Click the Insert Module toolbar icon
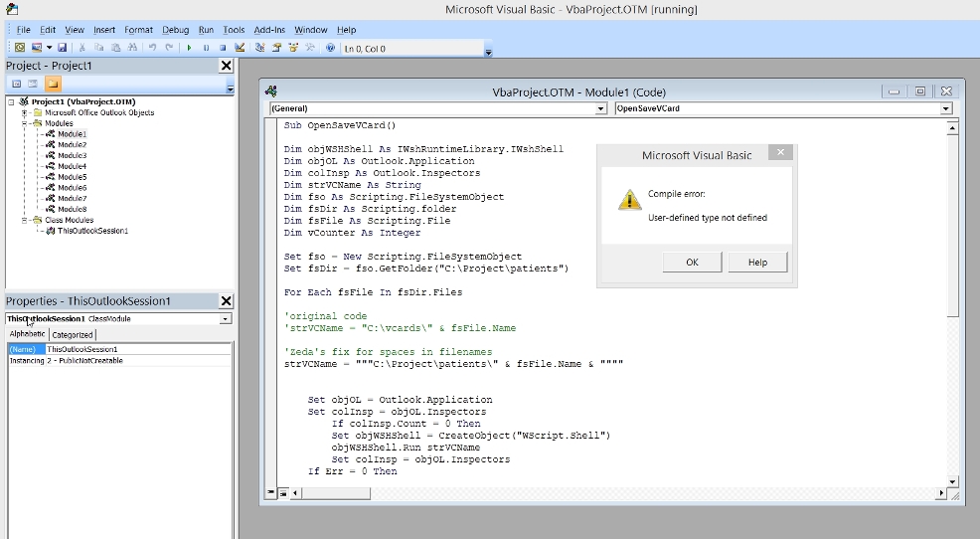The height and width of the screenshot is (539, 980). 36,48
